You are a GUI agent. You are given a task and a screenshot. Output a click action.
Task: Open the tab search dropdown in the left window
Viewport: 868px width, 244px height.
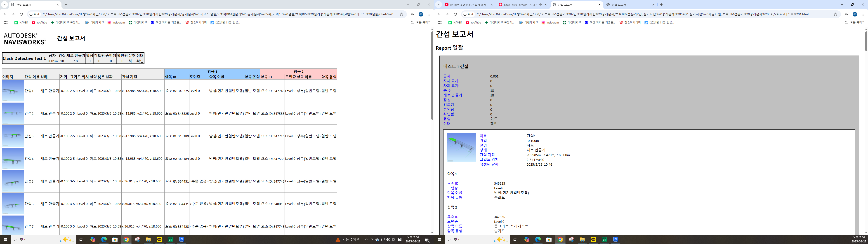[4, 5]
